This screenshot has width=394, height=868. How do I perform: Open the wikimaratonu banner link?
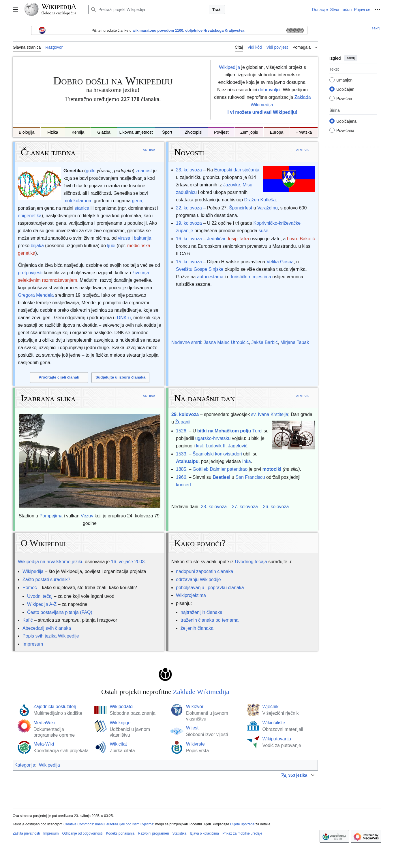click(188, 30)
